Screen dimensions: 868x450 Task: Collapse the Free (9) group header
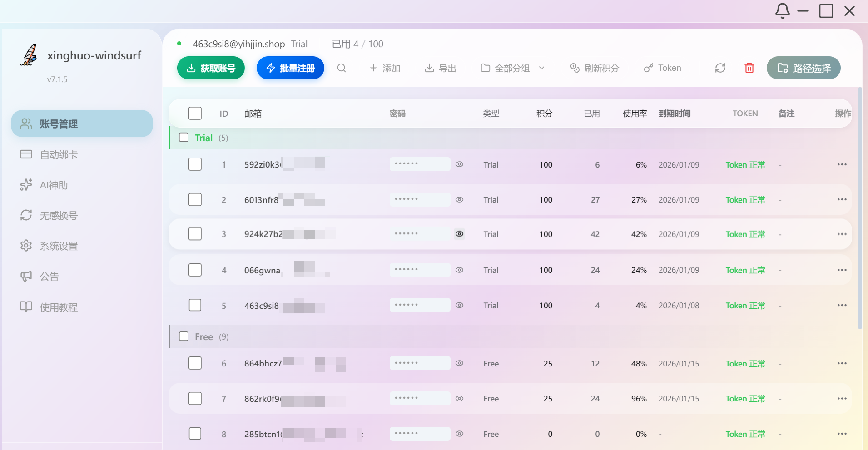click(204, 337)
